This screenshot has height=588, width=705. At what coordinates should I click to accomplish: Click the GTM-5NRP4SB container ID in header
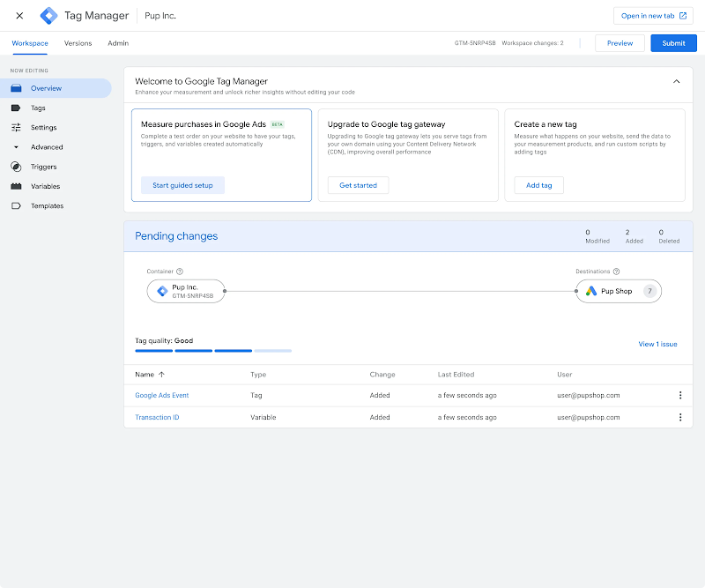coord(475,43)
